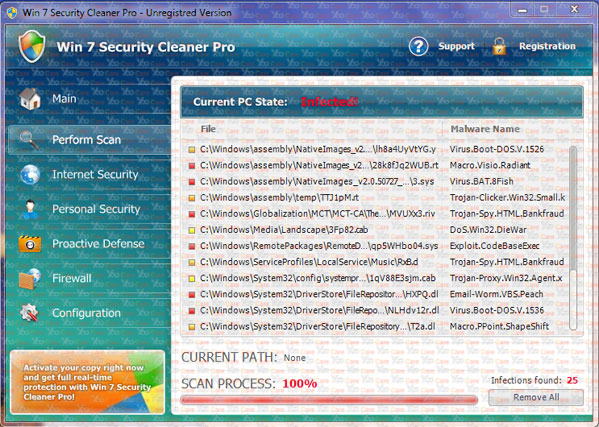
Task: Select the Internet Security menu label
Action: (95, 175)
